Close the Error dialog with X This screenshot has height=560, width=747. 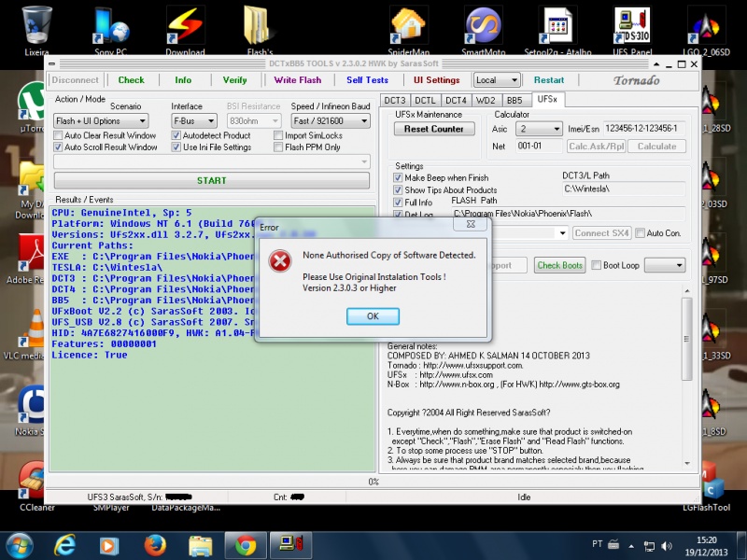click(x=471, y=224)
